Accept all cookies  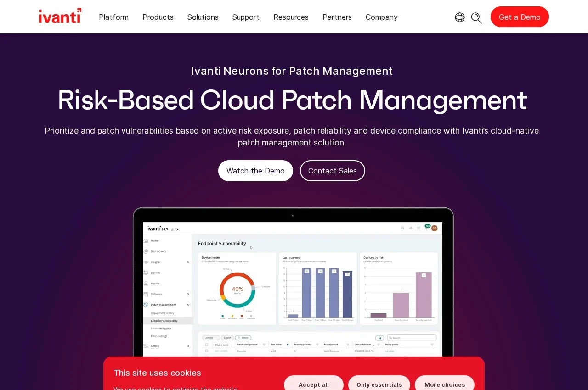pos(314,384)
